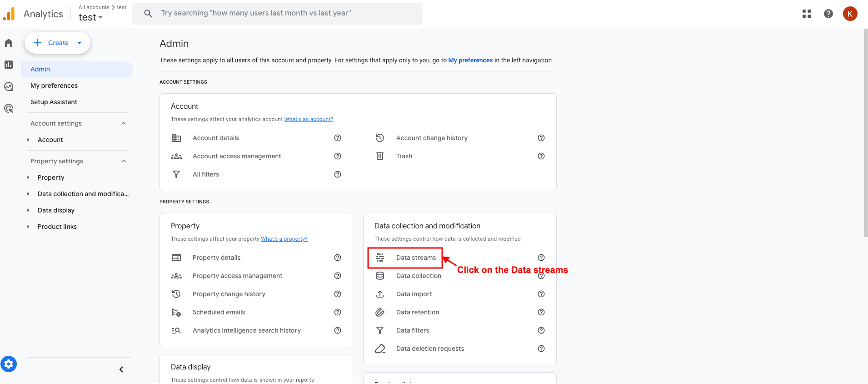This screenshot has width=868, height=384.
Task: Open Property change history
Action: 229,294
